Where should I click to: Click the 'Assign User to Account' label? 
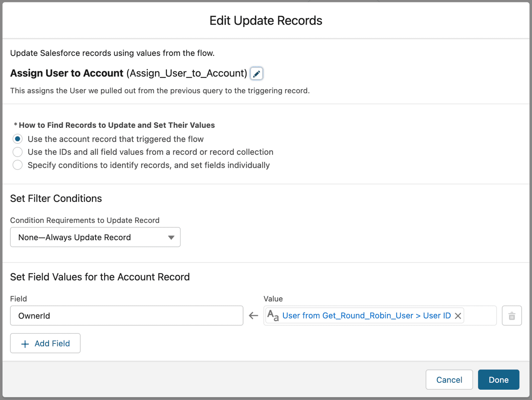tap(67, 73)
